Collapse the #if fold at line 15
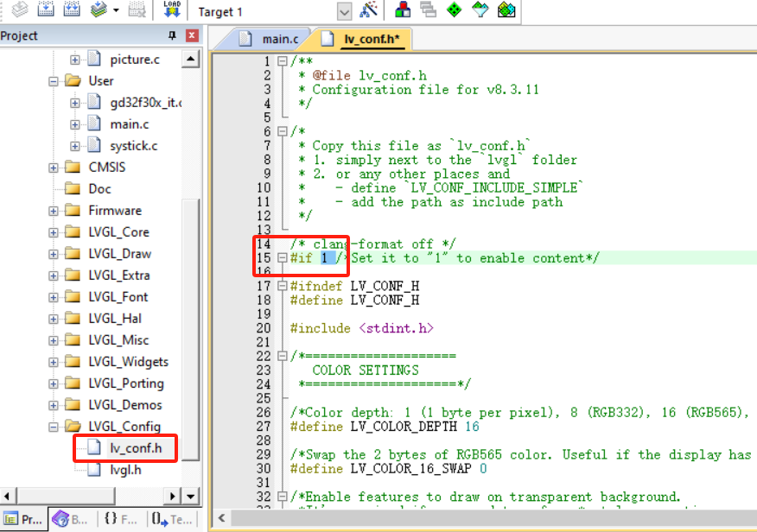757x532 pixels. [283, 258]
